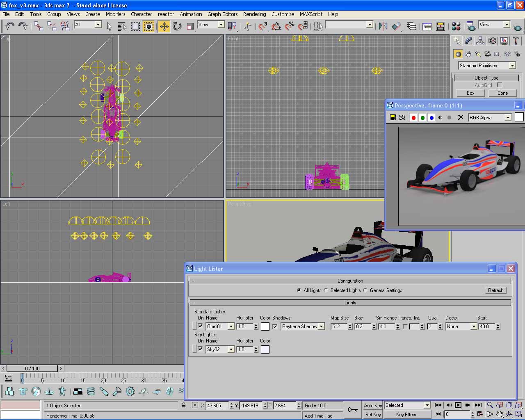Viewport: 525px width, 420px height.
Task: Open the Layer Manager icon
Action: pos(412,27)
